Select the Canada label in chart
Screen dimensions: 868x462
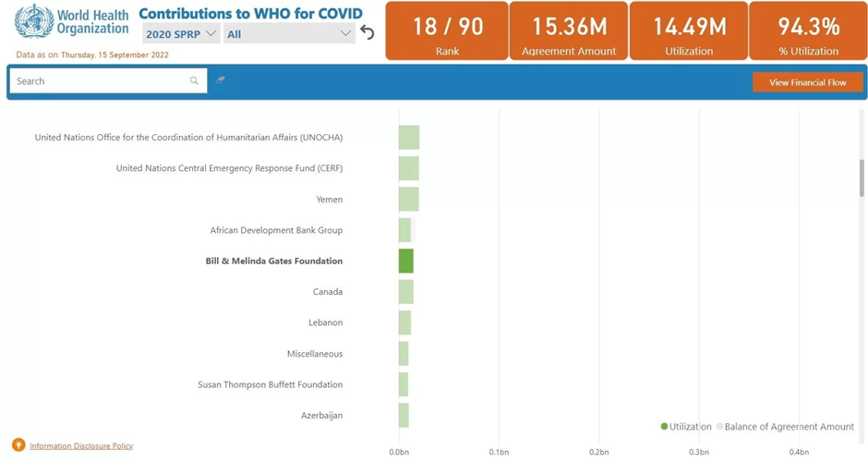(x=327, y=292)
